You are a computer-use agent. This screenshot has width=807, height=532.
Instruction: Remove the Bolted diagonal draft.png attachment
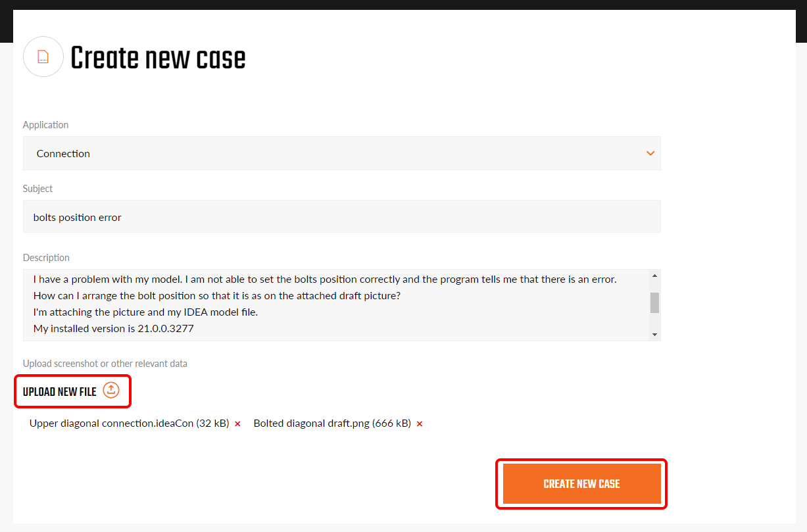[x=420, y=424]
